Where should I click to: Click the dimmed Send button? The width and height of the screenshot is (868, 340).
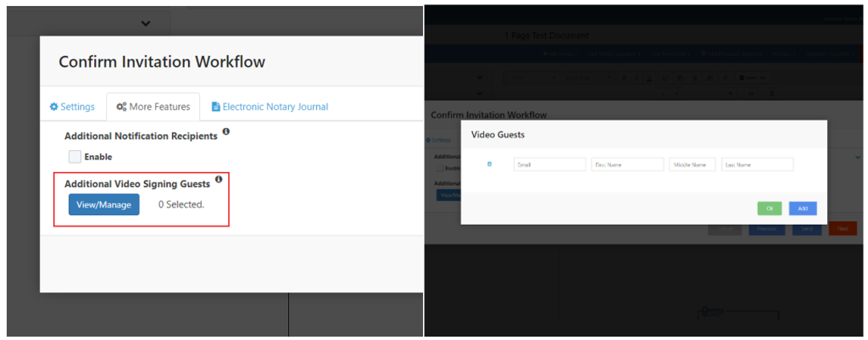pyautogui.click(x=806, y=229)
